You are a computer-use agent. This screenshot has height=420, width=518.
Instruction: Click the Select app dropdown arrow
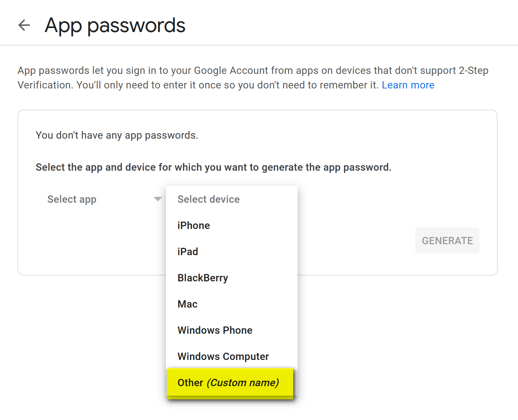158,199
